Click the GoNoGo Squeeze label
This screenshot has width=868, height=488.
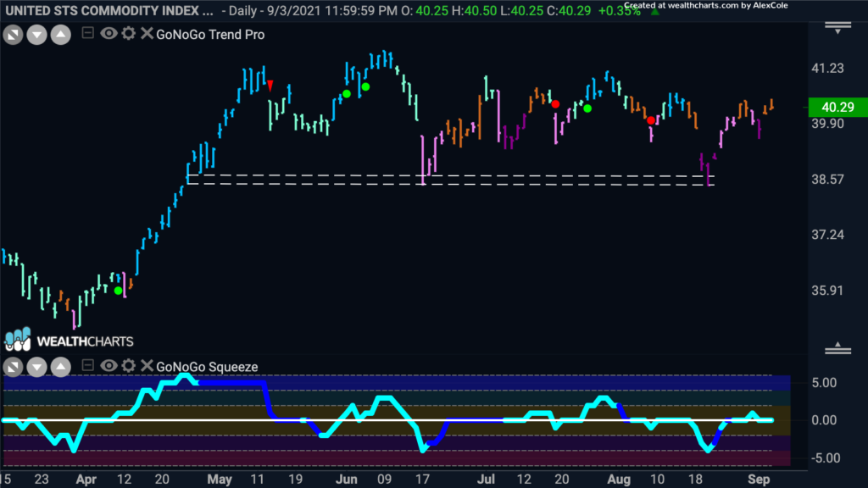click(x=207, y=367)
